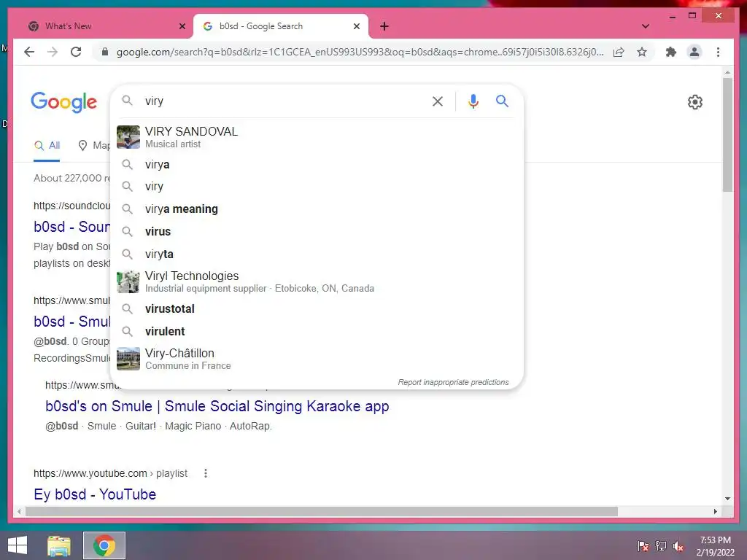The image size is (747, 560).
Task: Pick the virustotal suggestion
Action: [317, 308]
